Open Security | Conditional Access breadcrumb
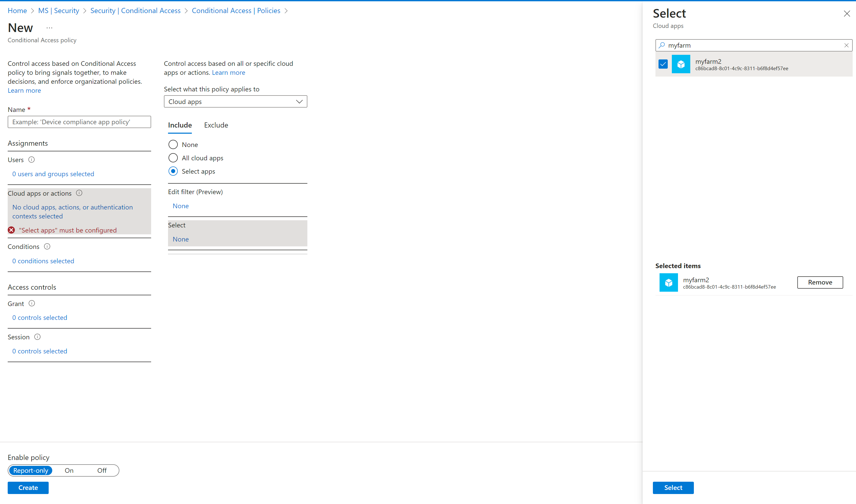The width and height of the screenshot is (856, 504). pos(135,10)
